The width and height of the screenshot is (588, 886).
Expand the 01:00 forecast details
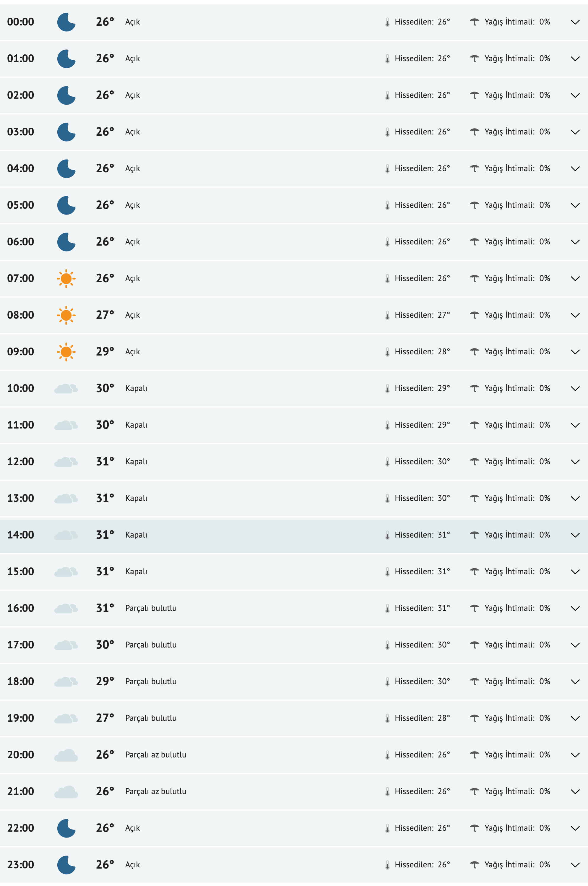coord(575,59)
